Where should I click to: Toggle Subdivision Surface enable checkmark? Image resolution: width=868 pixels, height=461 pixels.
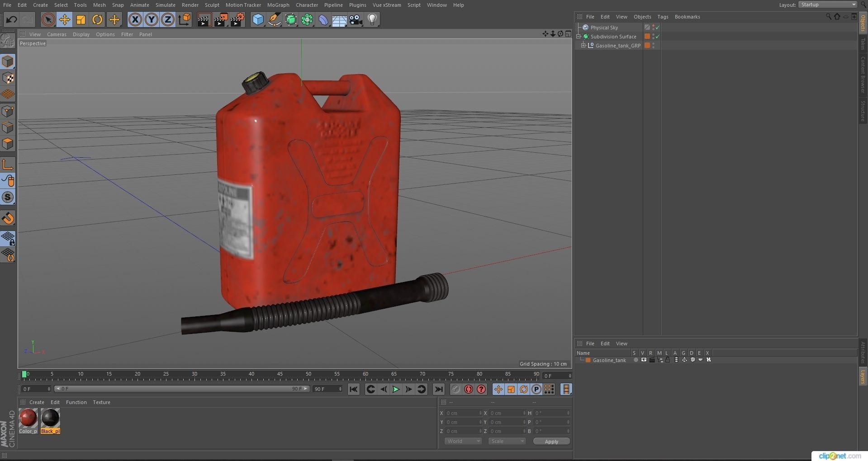tap(658, 37)
